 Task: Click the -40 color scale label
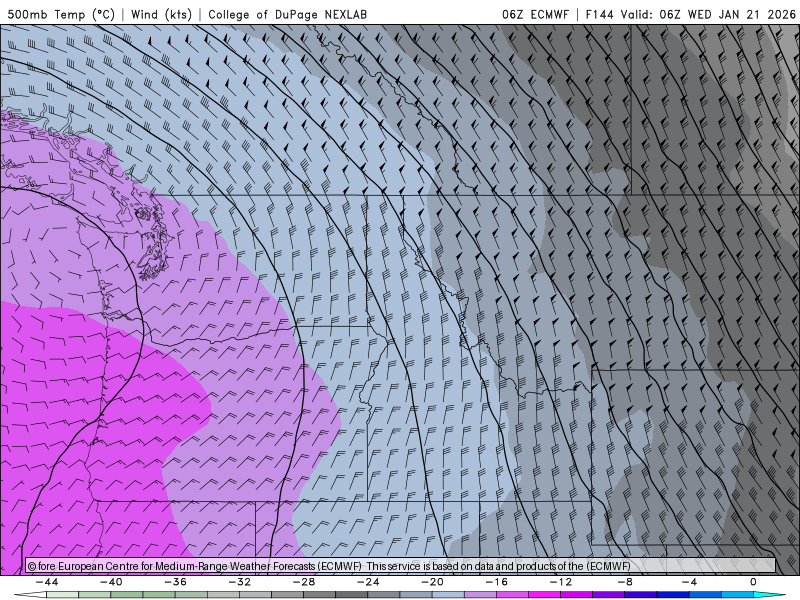tap(111, 582)
